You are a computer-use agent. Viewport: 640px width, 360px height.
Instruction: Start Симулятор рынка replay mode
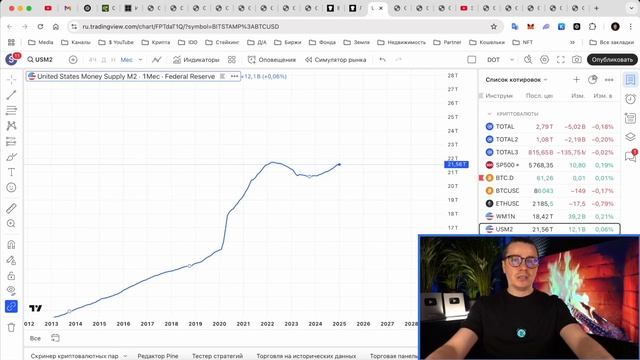tap(336, 60)
